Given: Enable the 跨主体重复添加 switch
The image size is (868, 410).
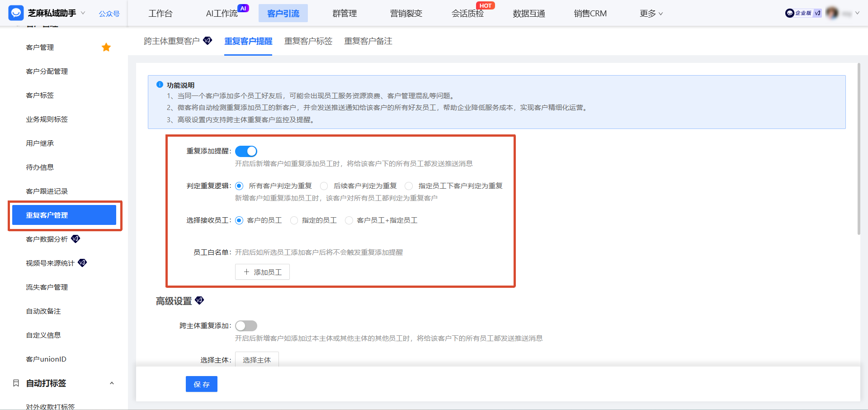Looking at the screenshot, I should pyautogui.click(x=246, y=325).
